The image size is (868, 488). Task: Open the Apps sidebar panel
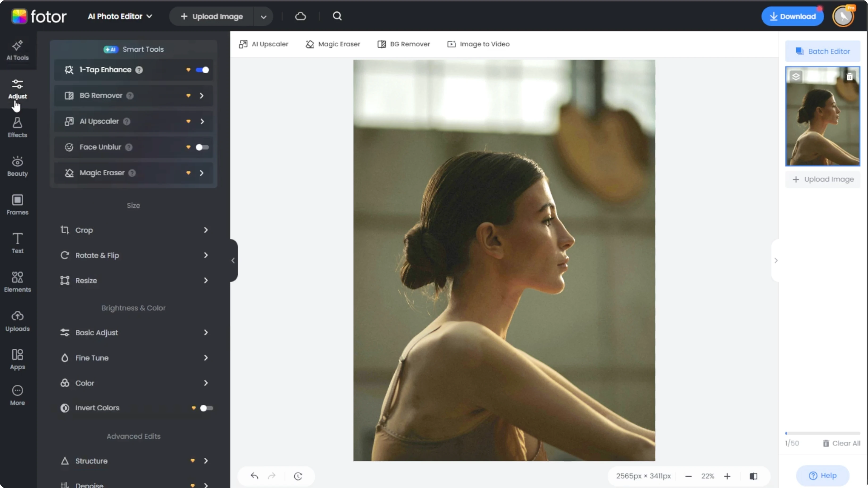pyautogui.click(x=17, y=359)
